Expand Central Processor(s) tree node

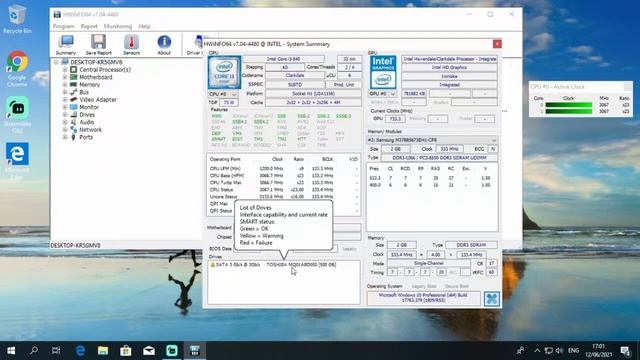point(65,70)
